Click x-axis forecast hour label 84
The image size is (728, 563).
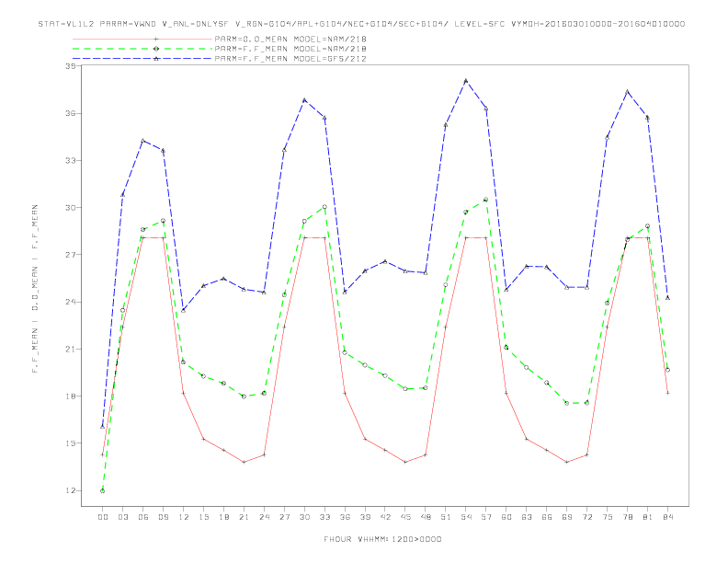click(668, 517)
